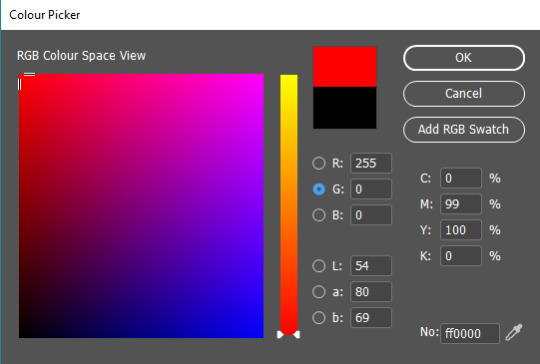Click inside the RGB colour space field
This screenshot has width=540, height=364.
(x=141, y=206)
